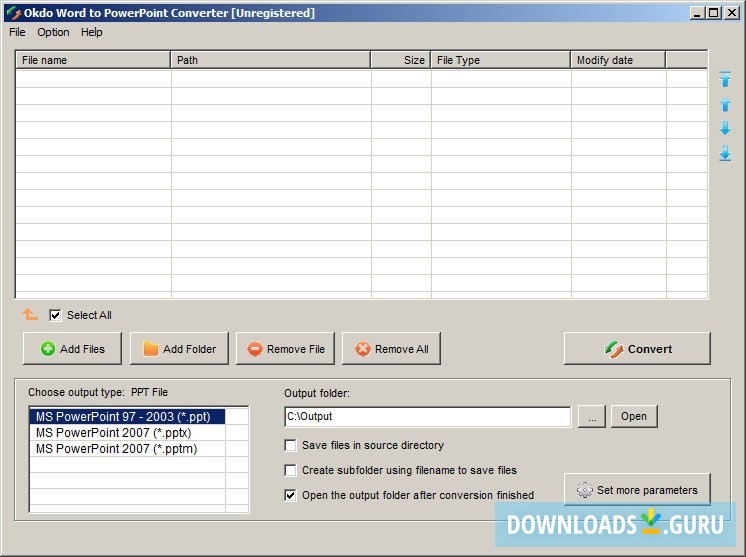The width and height of the screenshot is (746, 557).
Task: Sort list by File name column header
Action: point(93,60)
